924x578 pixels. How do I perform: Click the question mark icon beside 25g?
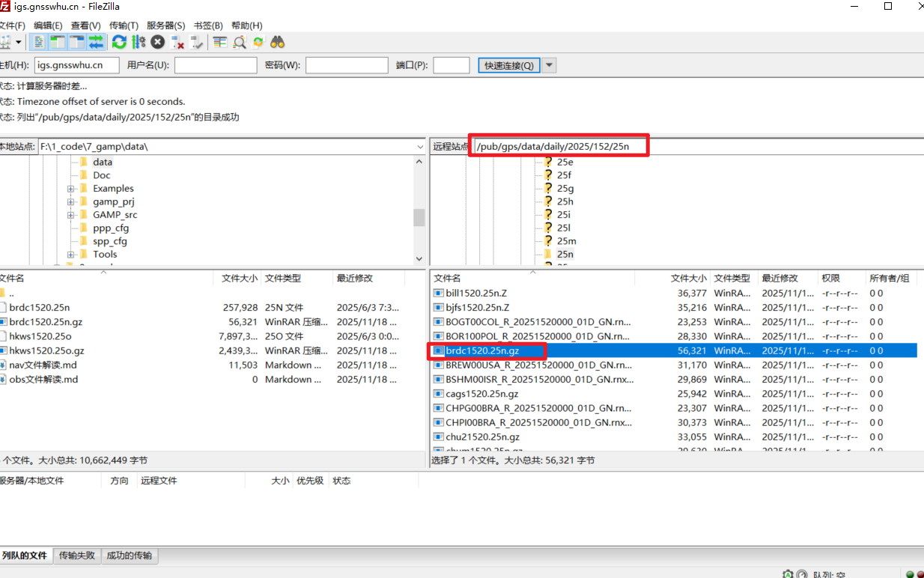pyautogui.click(x=547, y=188)
